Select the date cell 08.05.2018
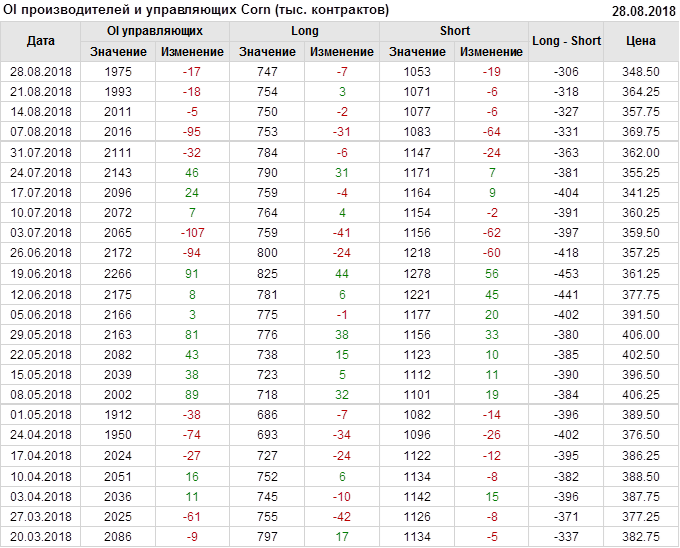The image size is (680, 548). pyautogui.click(x=41, y=395)
